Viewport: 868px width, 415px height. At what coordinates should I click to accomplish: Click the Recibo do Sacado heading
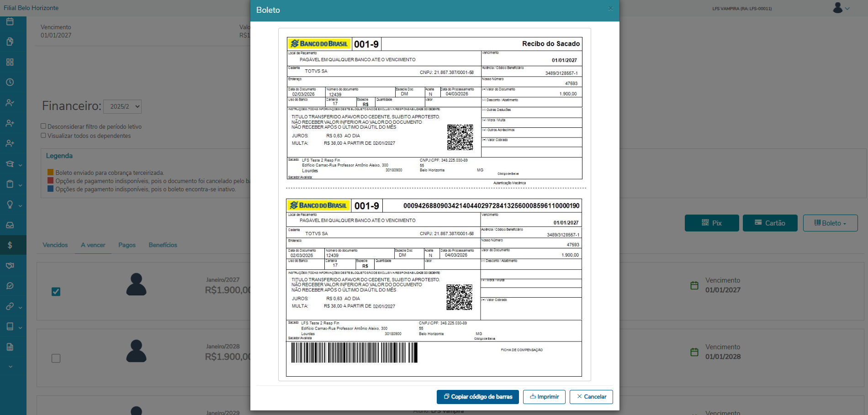551,44
